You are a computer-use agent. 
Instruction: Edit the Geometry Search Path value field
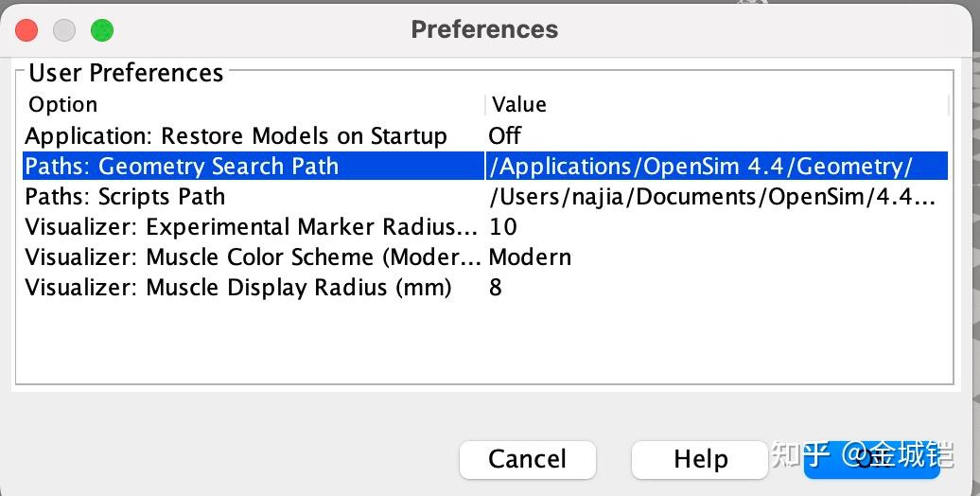(x=700, y=167)
